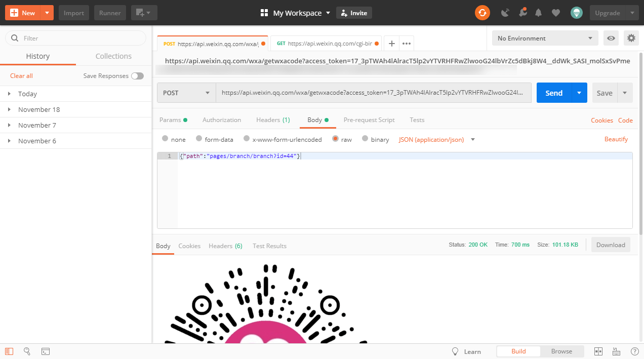Switch to the History tab
644x359 pixels.
pyautogui.click(x=38, y=56)
